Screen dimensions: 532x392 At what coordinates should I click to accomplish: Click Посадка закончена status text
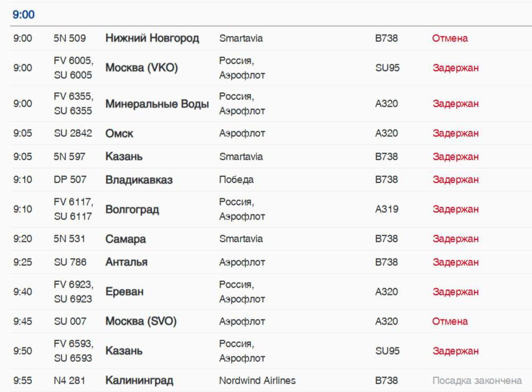(x=477, y=380)
